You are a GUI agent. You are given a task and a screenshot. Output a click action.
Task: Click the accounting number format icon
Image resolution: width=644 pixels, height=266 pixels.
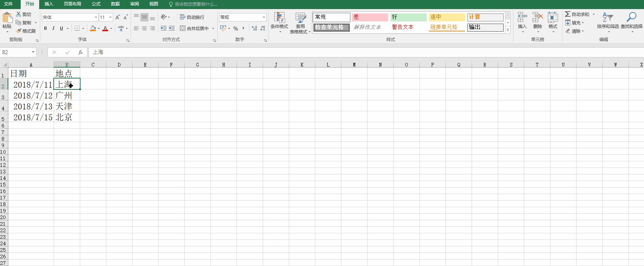pos(223,28)
